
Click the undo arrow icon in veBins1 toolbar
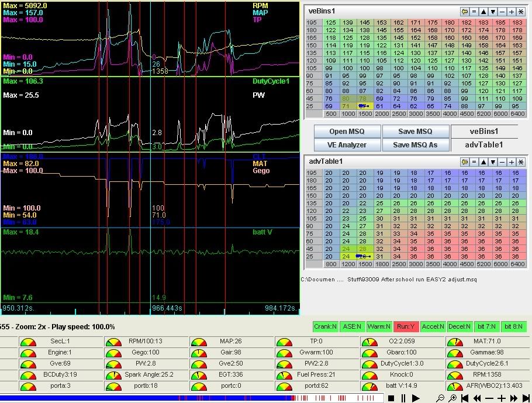tap(465, 12)
